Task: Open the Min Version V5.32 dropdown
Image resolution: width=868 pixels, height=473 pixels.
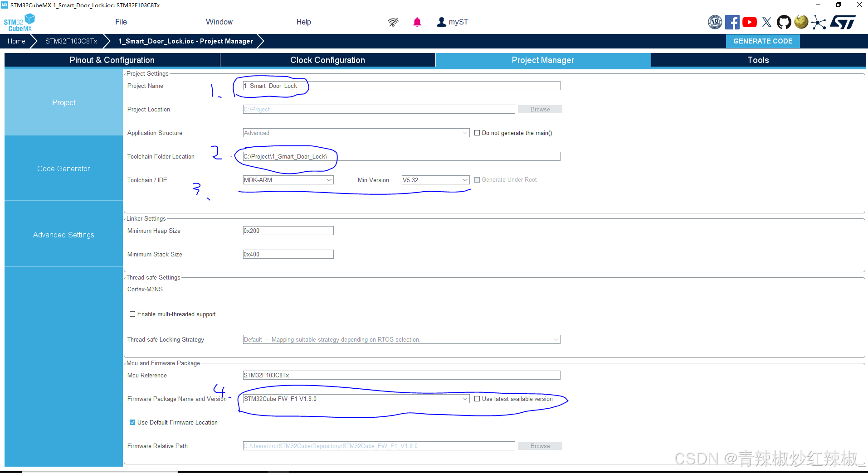Action: (435, 180)
